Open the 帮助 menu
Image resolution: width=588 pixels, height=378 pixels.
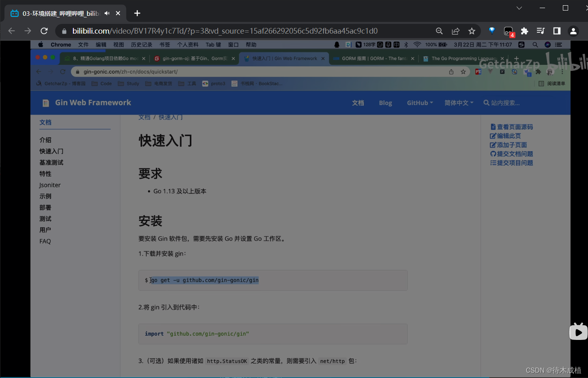point(251,45)
